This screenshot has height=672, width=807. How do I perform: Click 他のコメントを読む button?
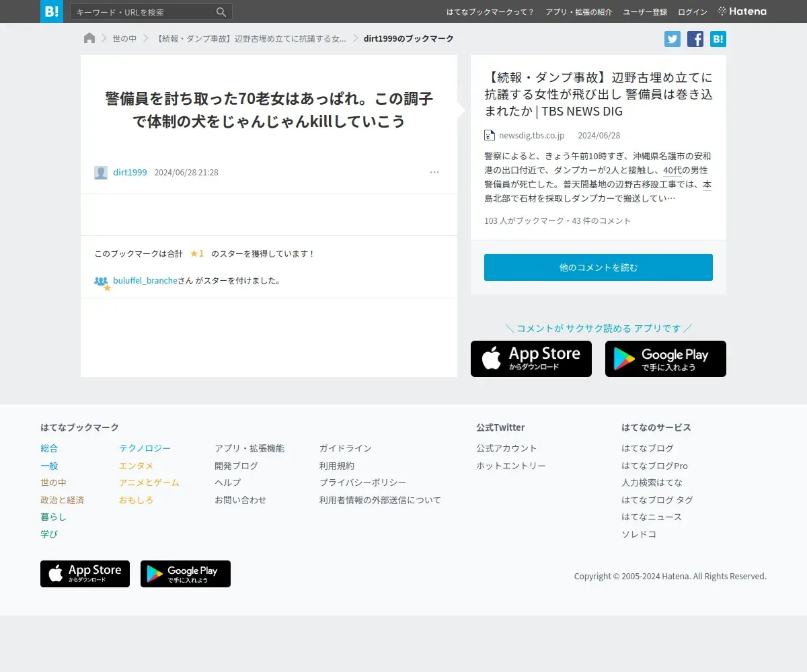[x=599, y=267]
